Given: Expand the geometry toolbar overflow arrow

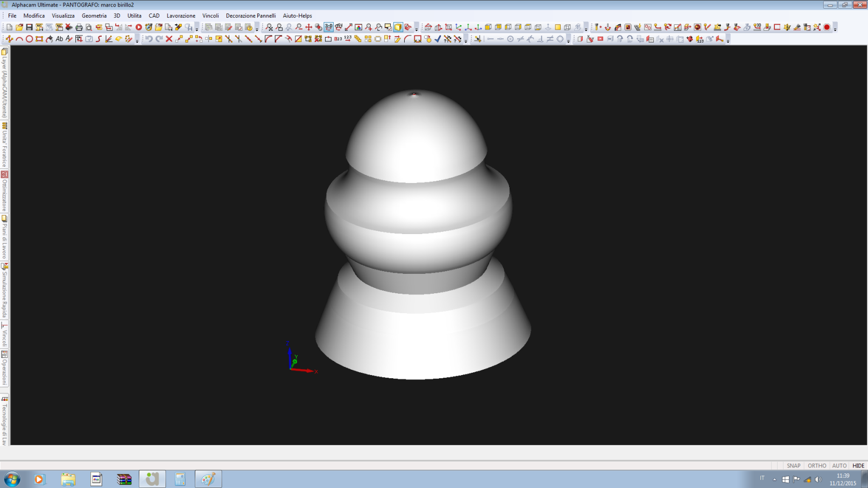Looking at the screenshot, I should pyautogui.click(x=137, y=40).
